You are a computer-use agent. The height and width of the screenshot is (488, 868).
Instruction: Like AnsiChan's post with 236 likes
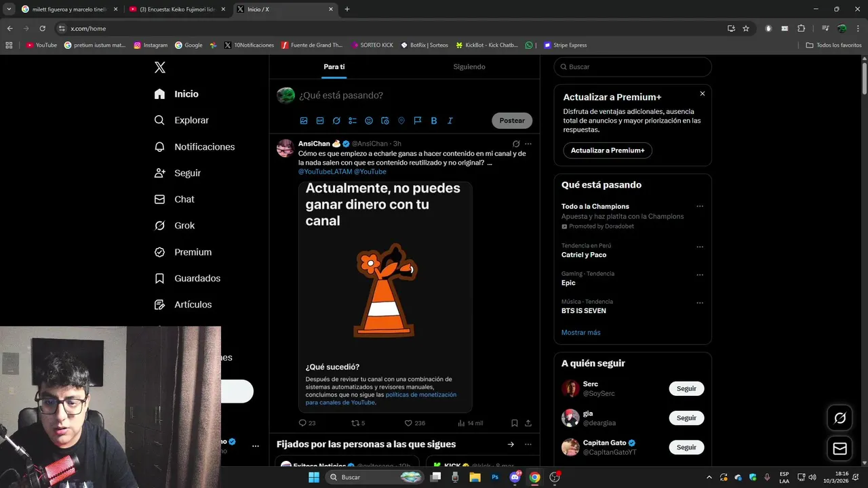415,423
